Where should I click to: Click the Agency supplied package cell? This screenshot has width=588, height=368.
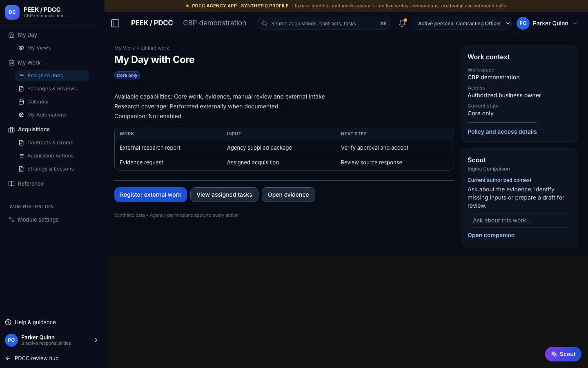[x=259, y=148]
